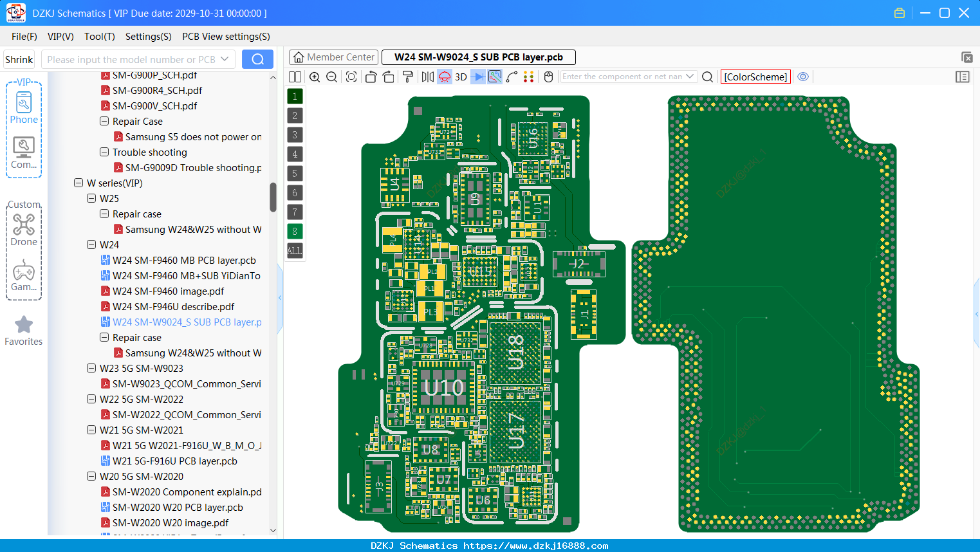Rotate the board counterclockwise
Image resolution: width=980 pixels, height=552 pixels.
pos(371,77)
